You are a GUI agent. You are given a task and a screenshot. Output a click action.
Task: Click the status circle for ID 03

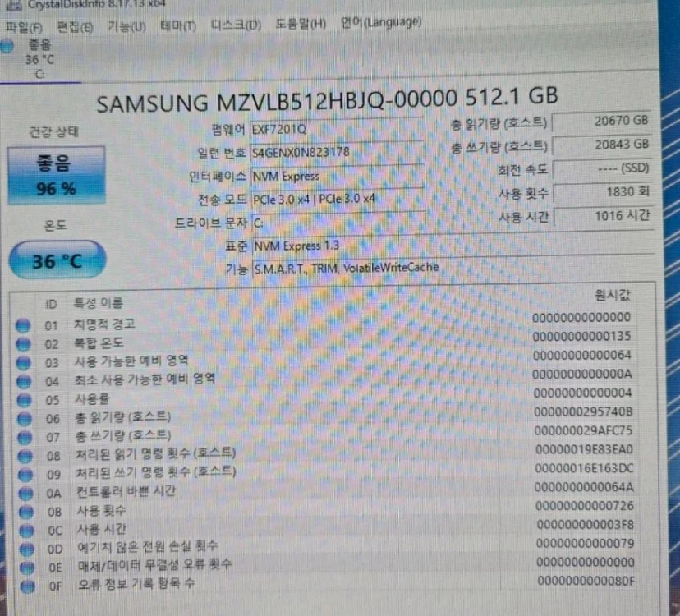(x=24, y=363)
